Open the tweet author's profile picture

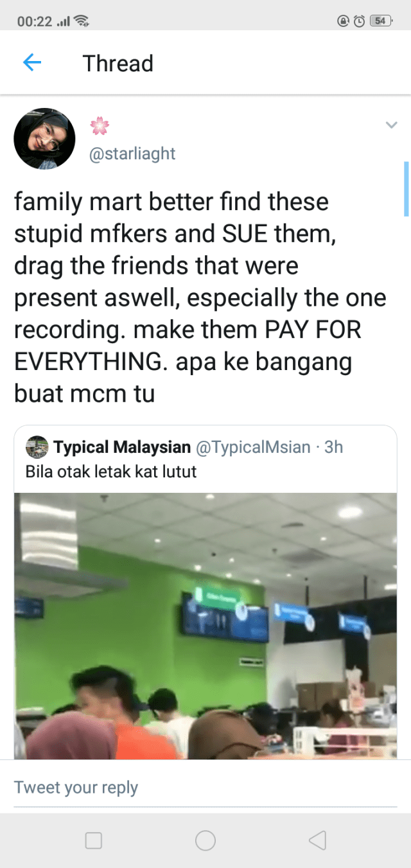44,138
